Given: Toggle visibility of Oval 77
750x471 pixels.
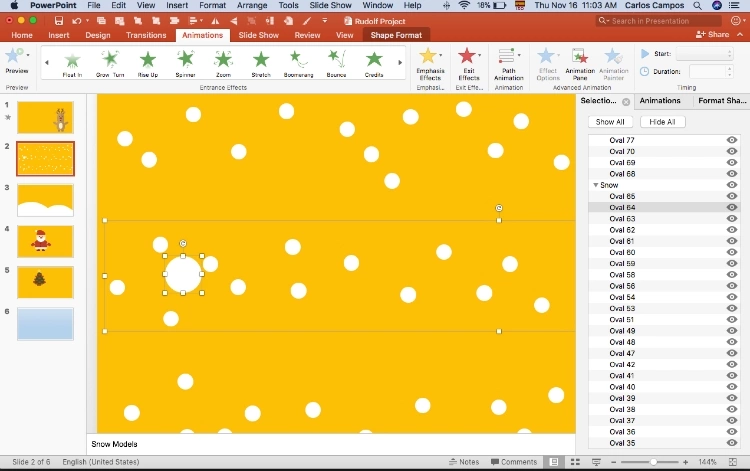Looking at the screenshot, I should [732, 140].
